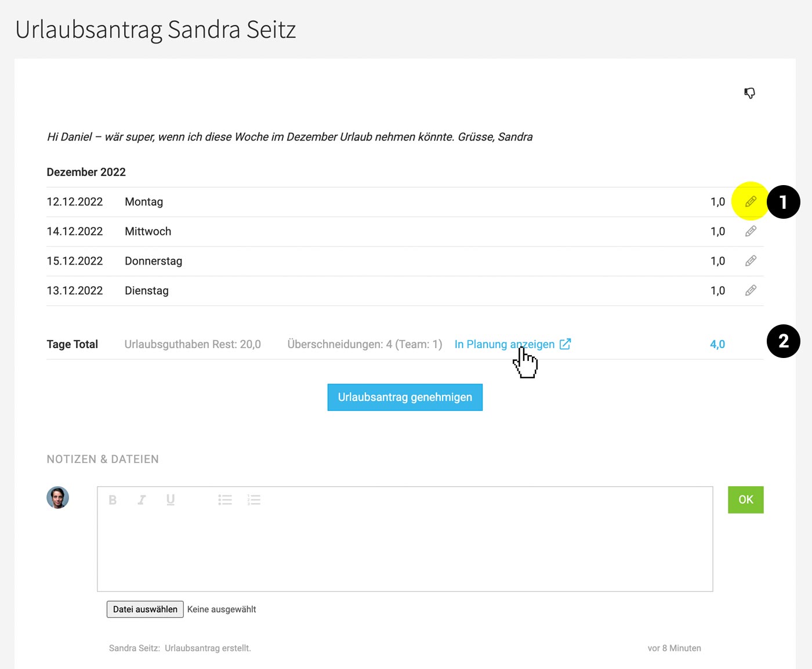Click the thumbs-down reject icon

click(x=750, y=93)
